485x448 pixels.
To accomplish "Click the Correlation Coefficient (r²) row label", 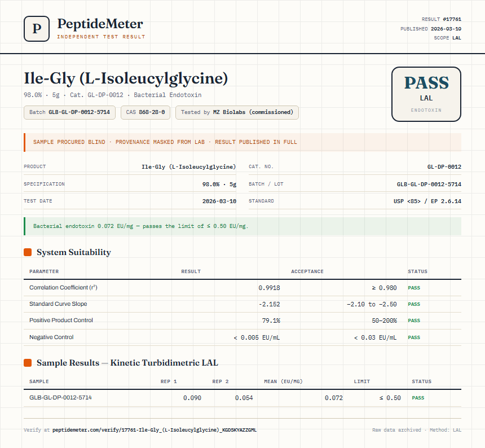I will [x=63, y=287].
